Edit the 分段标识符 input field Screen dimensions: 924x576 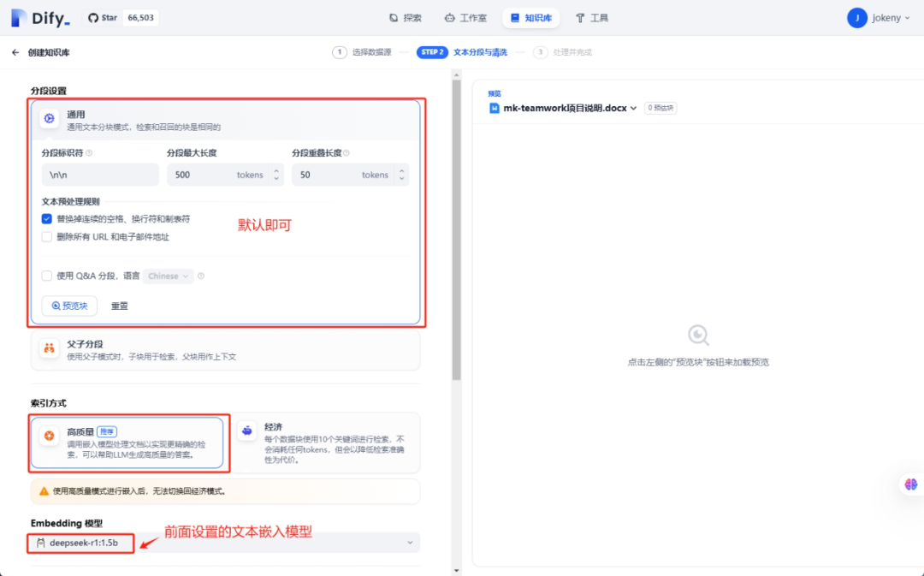100,175
